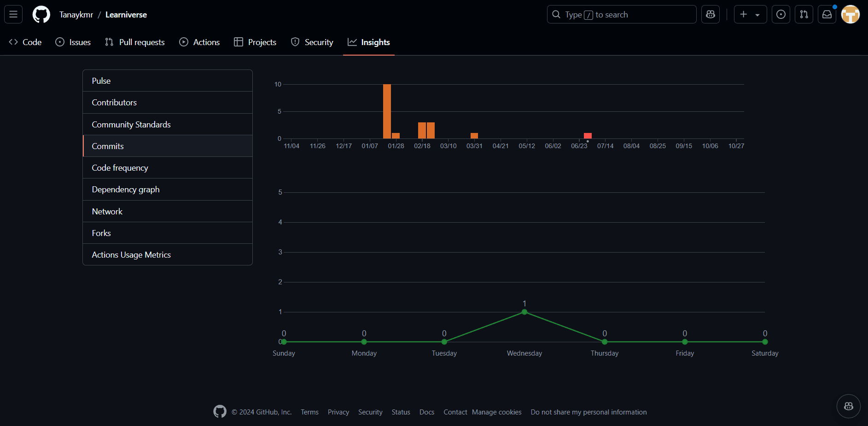This screenshot has width=868, height=426.
Task: Open pull requests icon in top bar
Action: click(x=804, y=14)
